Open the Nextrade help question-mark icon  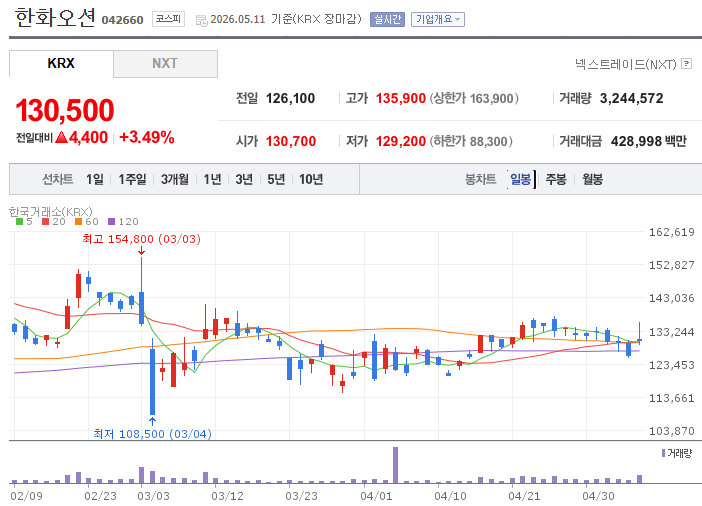pos(686,64)
